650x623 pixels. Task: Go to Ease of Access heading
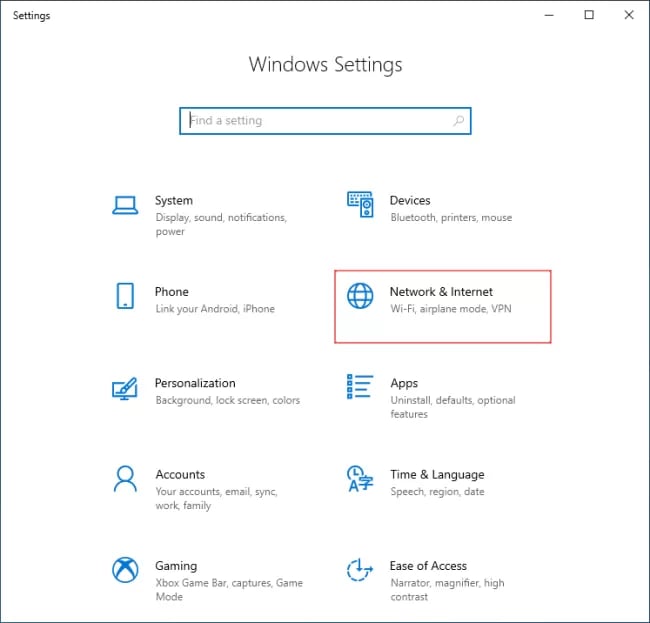click(428, 566)
